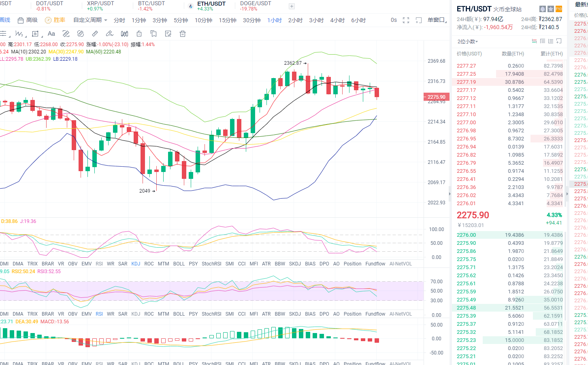Viewport: 588px width, 365px height.
Task: Set timeframe to 1分钟
Action: [139, 20]
